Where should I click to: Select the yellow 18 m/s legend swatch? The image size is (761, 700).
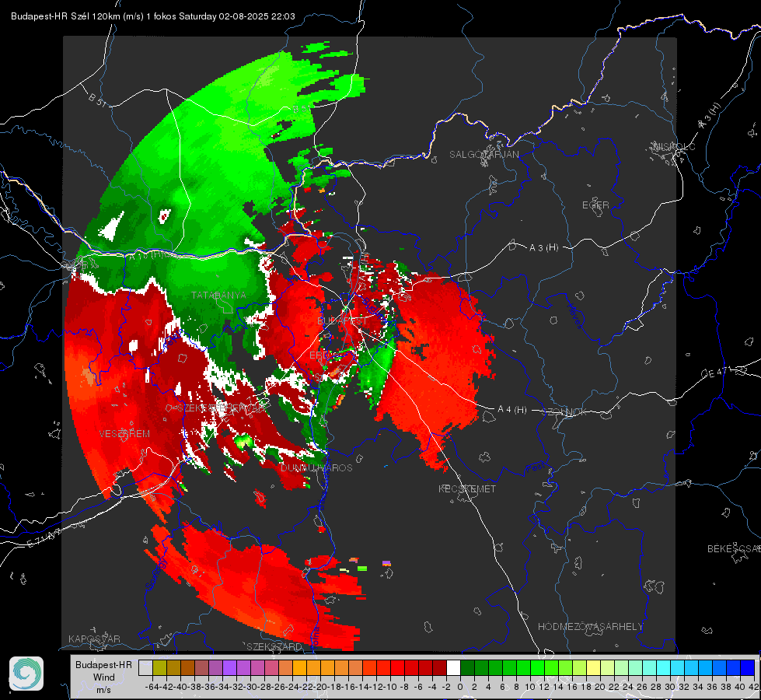(x=594, y=667)
